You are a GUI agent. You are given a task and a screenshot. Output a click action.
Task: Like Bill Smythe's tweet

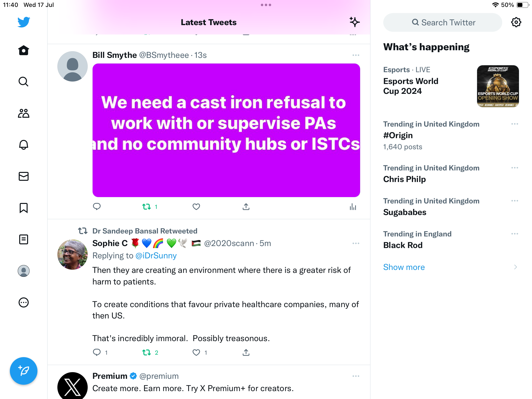196,207
